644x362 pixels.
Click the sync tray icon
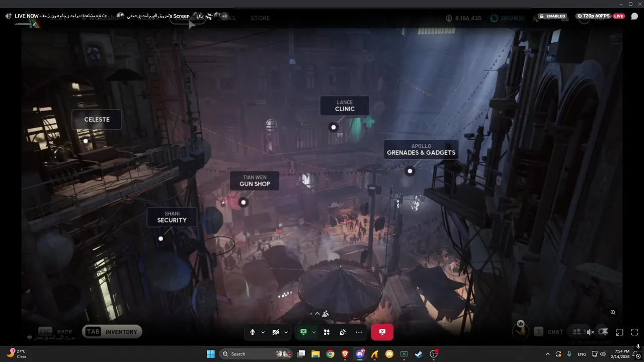tap(558, 354)
